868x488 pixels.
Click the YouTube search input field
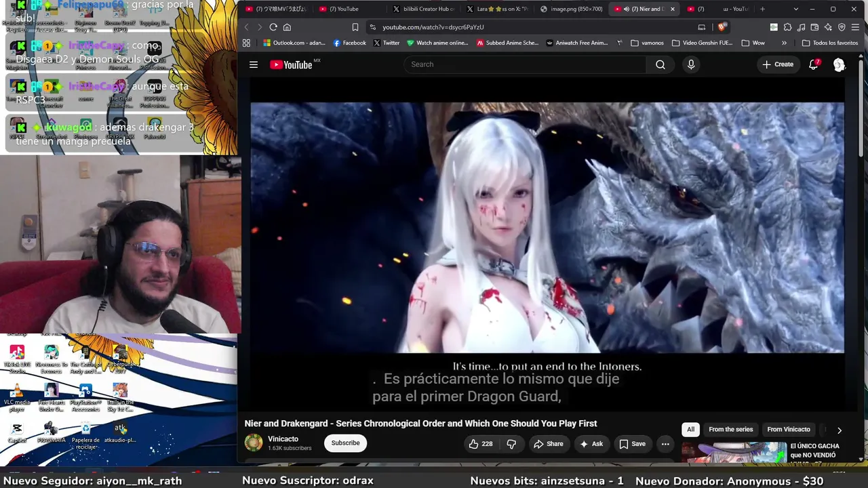pyautogui.click(x=526, y=64)
